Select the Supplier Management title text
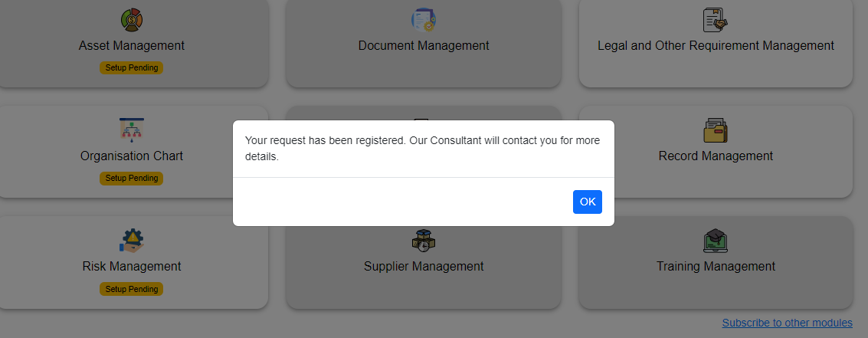 tap(424, 266)
